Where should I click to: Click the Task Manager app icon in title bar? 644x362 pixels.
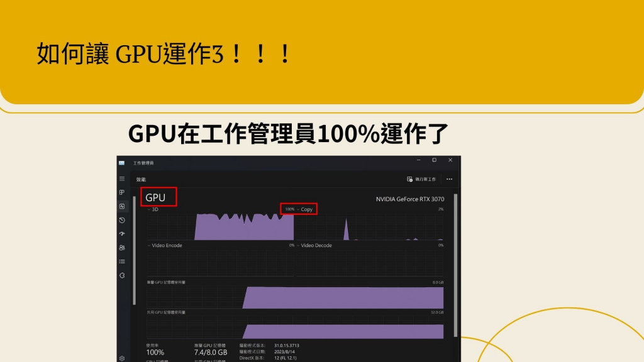coord(121,163)
